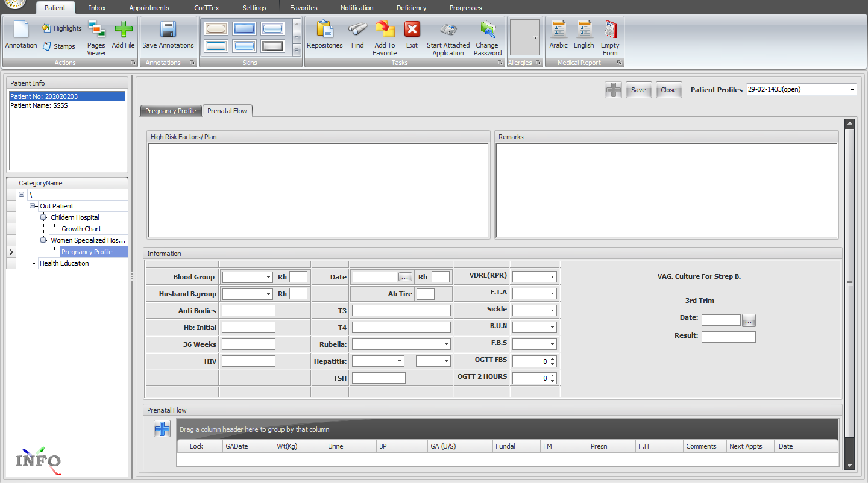
Task: Click the Add File green plus icon
Action: click(124, 30)
